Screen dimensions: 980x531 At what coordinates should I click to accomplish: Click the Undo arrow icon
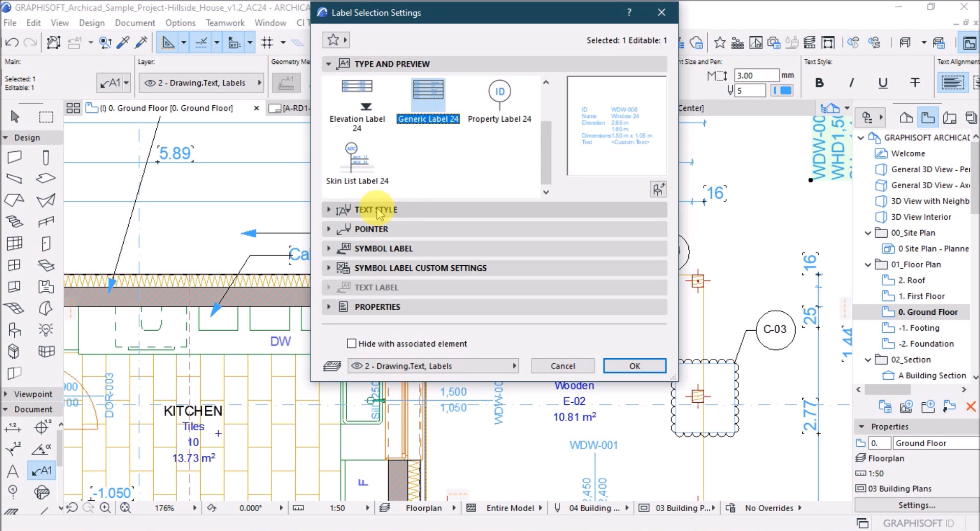tap(12, 42)
